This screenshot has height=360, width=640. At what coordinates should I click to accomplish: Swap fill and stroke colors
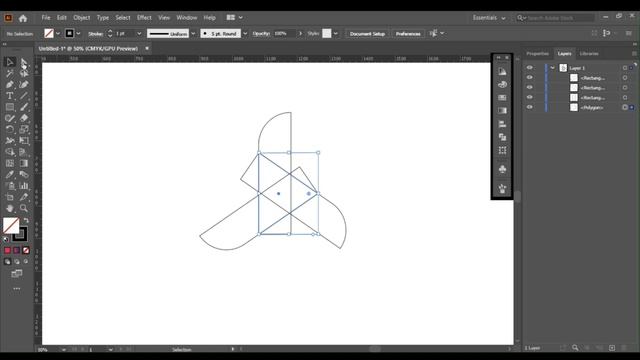(26, 220)
